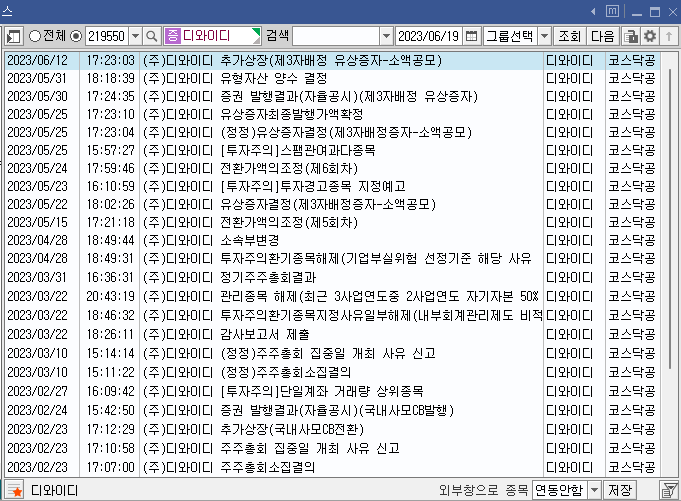Select row 정기주주총회결과

pyautogui.click(x=333, y=277)
